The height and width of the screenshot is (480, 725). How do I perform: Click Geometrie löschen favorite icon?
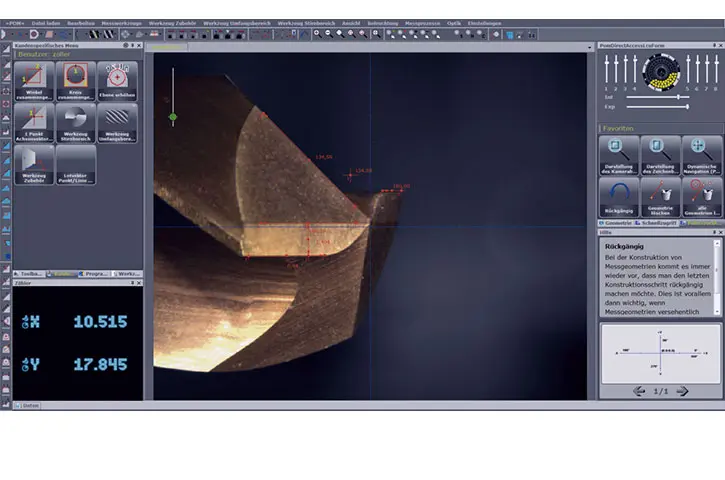[x=660, y=196]
